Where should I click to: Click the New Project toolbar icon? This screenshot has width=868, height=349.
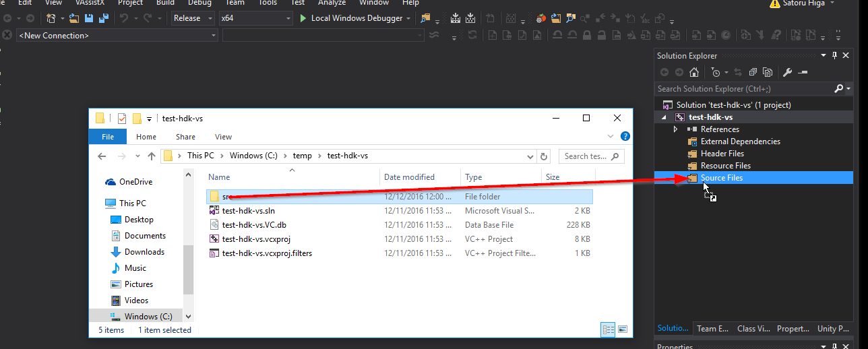pyautogui.click(x=51, y=18)
